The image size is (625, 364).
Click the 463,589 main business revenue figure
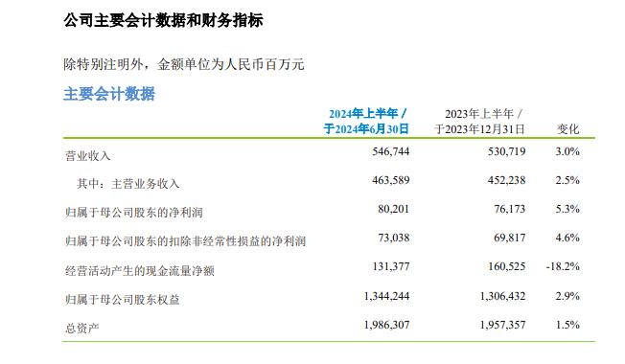point(391,180)
